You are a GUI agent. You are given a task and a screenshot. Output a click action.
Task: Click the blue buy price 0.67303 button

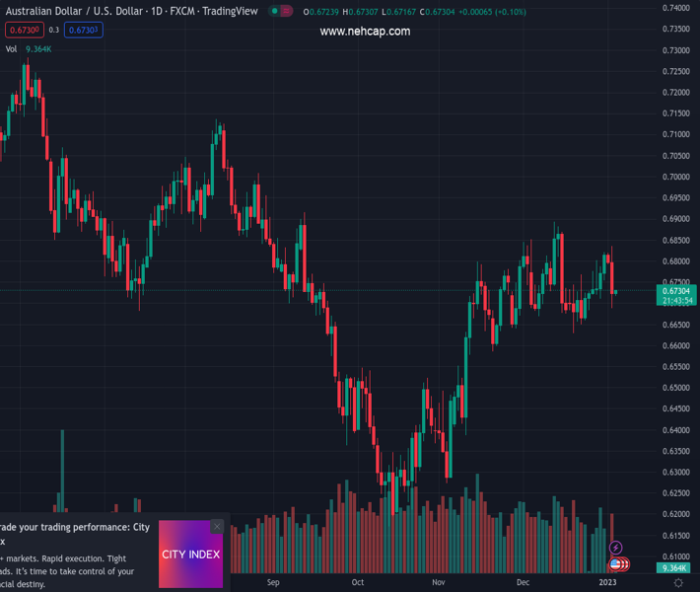coord(84,31)
